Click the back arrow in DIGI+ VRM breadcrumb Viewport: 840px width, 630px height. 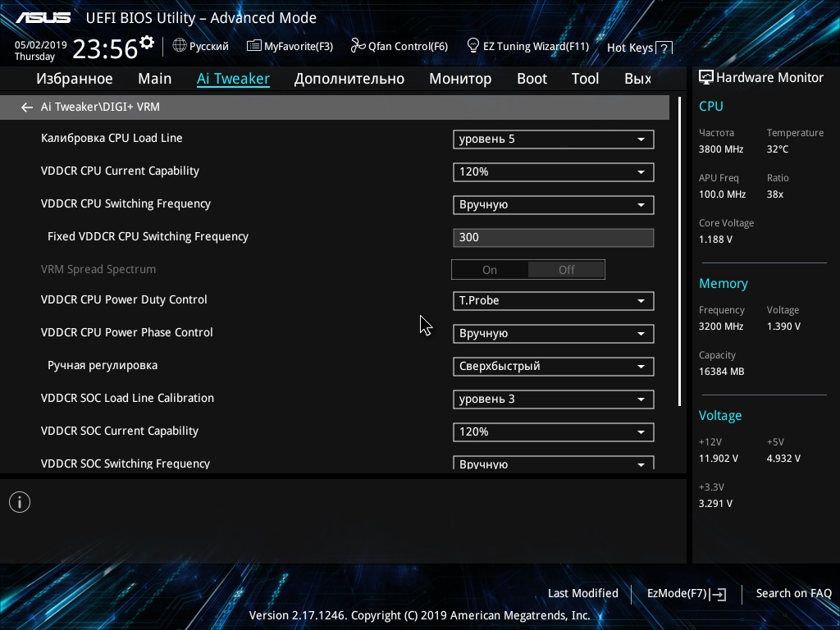point(27,107)
